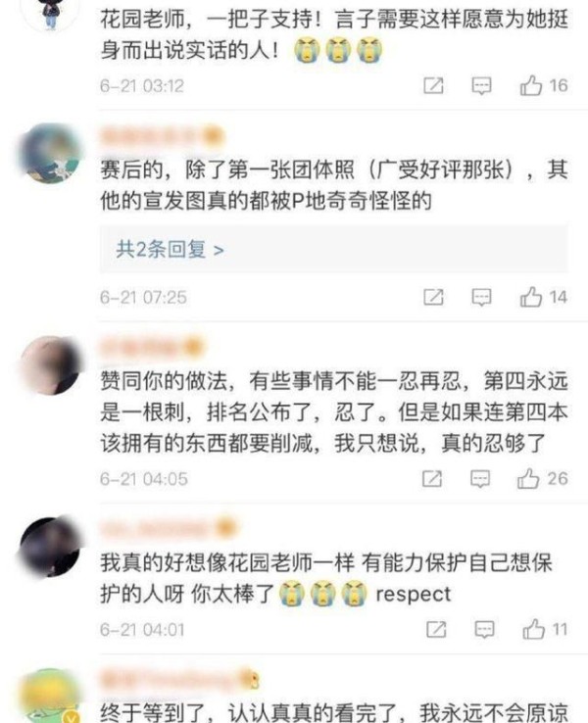Open the verified user's yellow-green avatar
The height and width of the screenshot is (723, 588).
coord(51,696)
